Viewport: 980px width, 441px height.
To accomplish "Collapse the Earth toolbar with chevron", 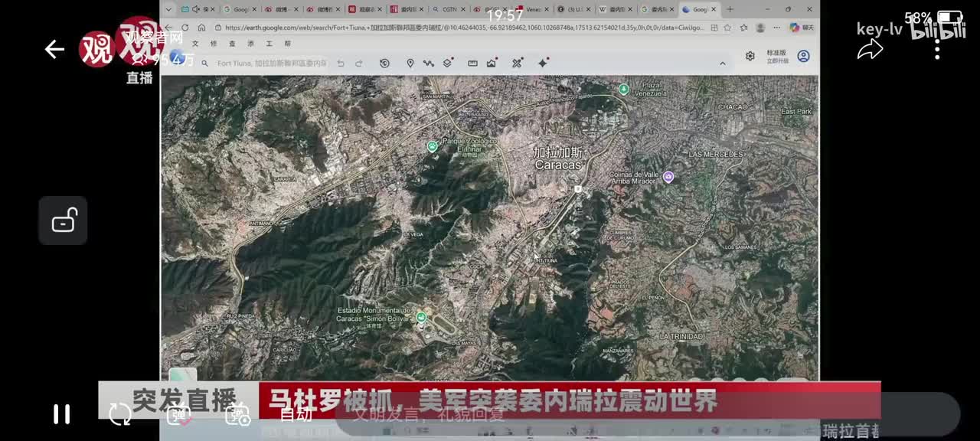I will pyautogui.click(x=723, y=64).
